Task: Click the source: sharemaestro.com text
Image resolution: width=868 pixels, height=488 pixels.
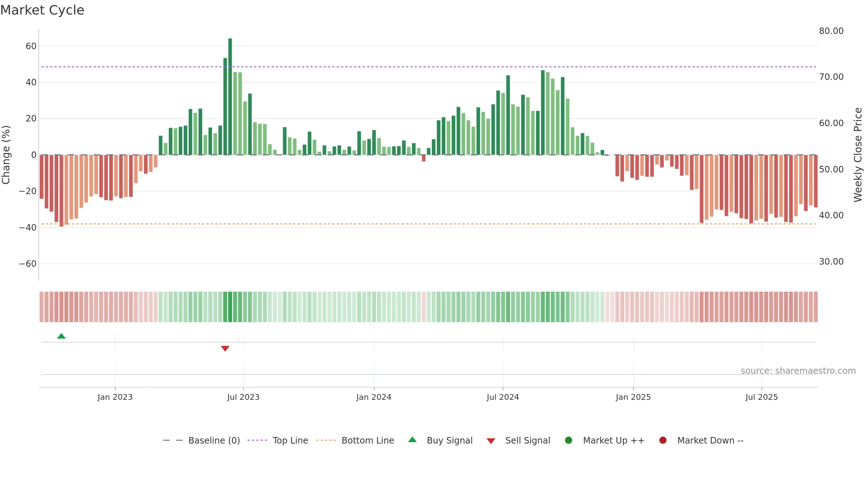Action: [798, 371]
